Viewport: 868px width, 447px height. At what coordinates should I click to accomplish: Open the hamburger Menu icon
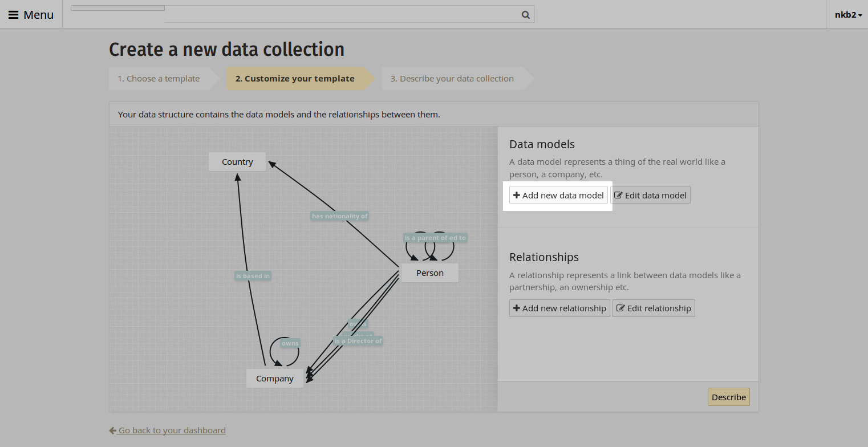click(14, 14)
